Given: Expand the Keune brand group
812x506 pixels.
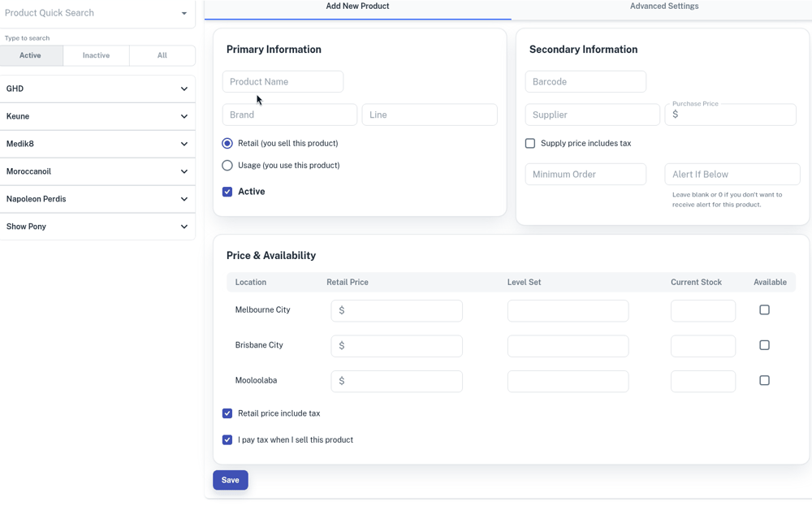Looking at the screenshot, I should coord(184,116).
